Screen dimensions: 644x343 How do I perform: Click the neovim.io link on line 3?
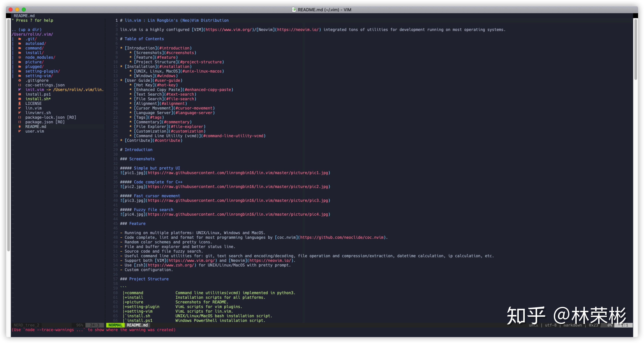[x=298, y=30]
